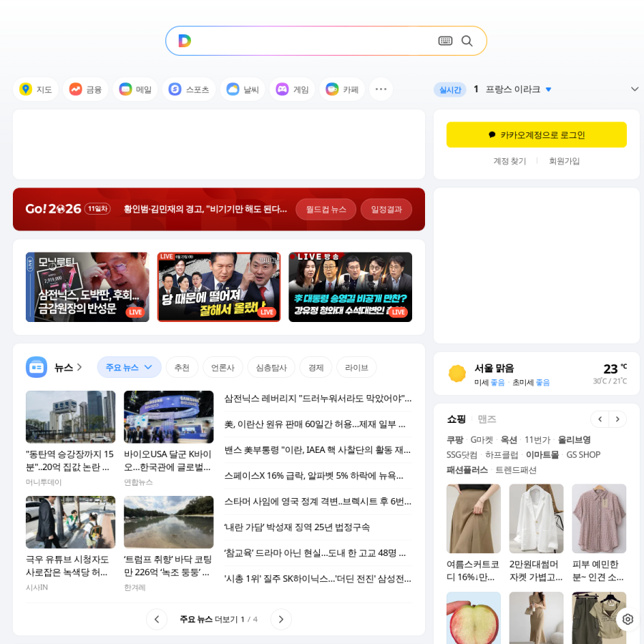Open headline 박성재 징역 25년 법정구속
The image size is (644, 644).
pyautogui.click(x=297, y=527)
